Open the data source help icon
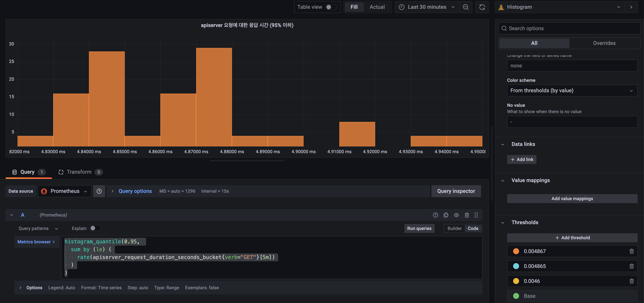 pos(99,191)
